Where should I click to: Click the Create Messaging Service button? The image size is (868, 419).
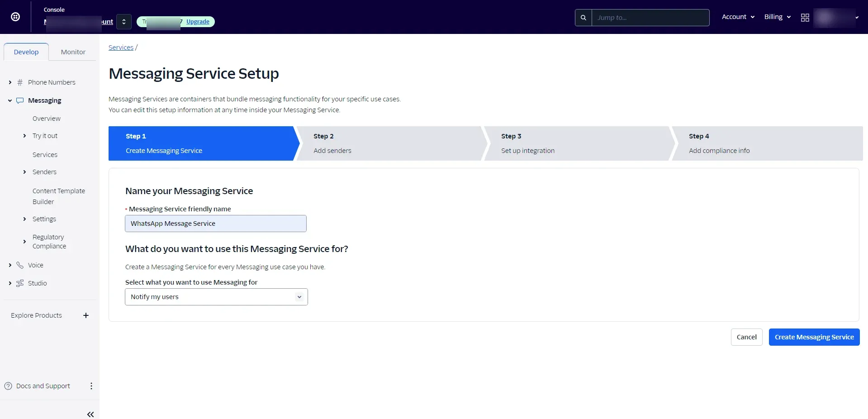(814, 337)
